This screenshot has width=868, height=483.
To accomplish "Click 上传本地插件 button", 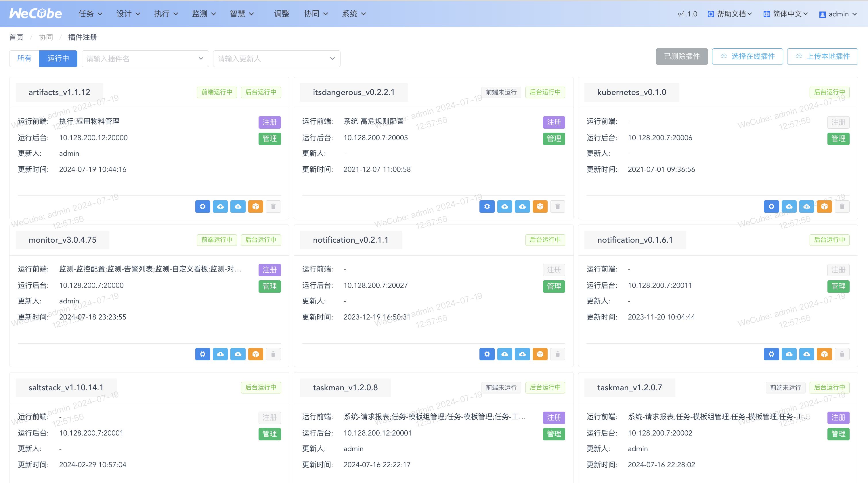I will click(823, 56).
